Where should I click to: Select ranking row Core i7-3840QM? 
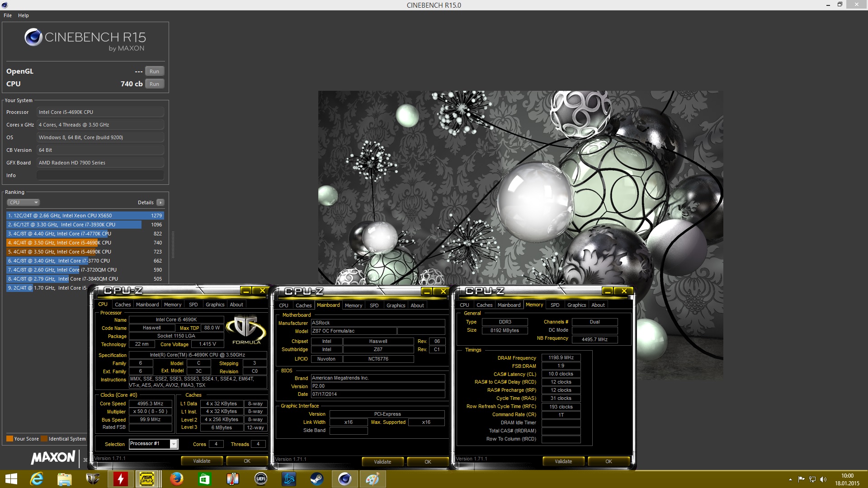pos(85,279)
